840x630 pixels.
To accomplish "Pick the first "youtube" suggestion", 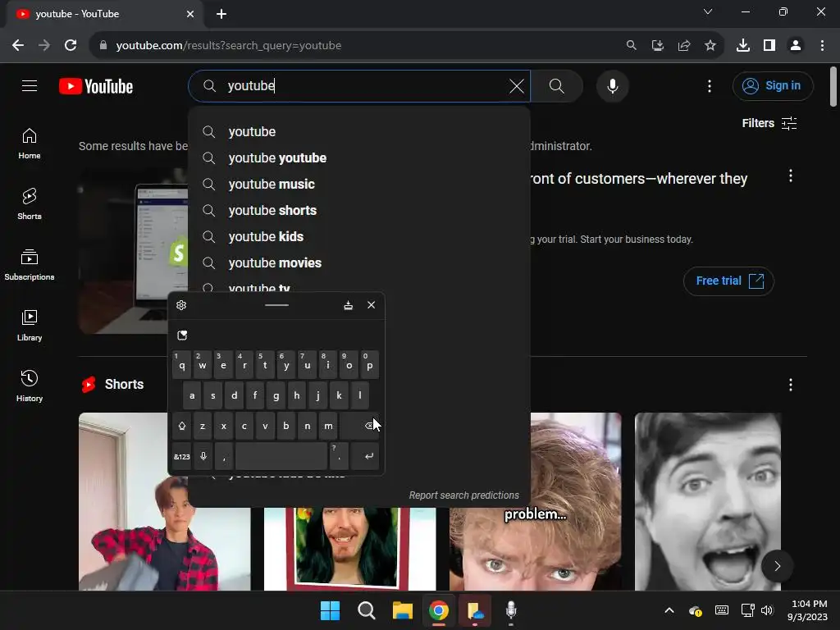I will pyautogui.click(x=359, y=132).
